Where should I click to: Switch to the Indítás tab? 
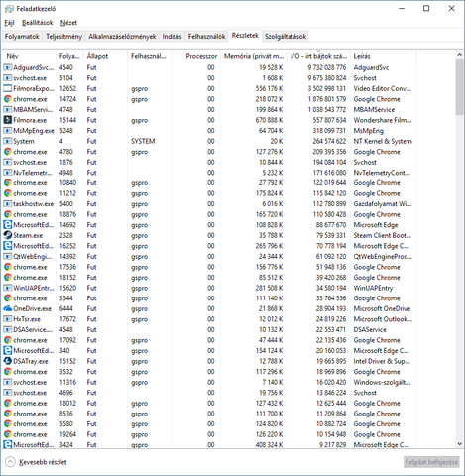point(172,37)
